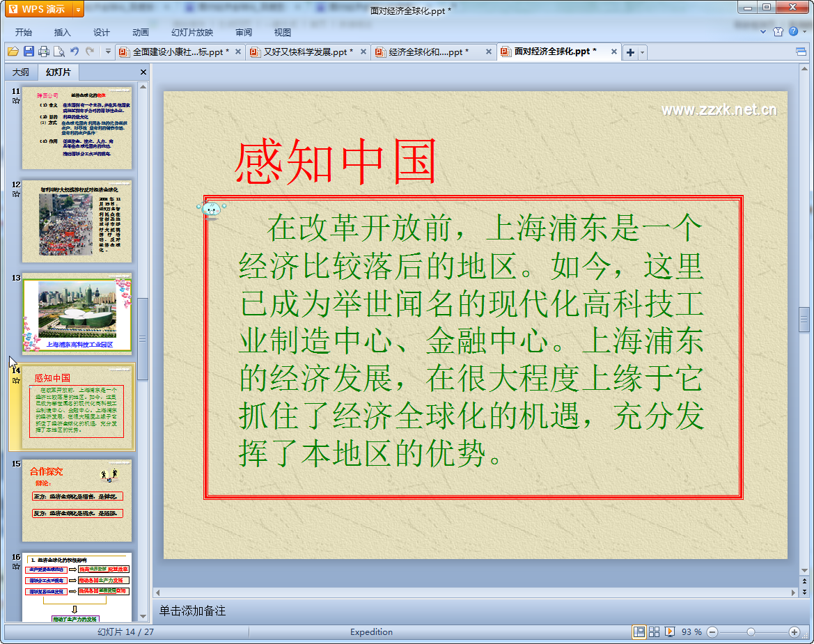Switch to the 大纲 outline pane tab

(21, 72)
